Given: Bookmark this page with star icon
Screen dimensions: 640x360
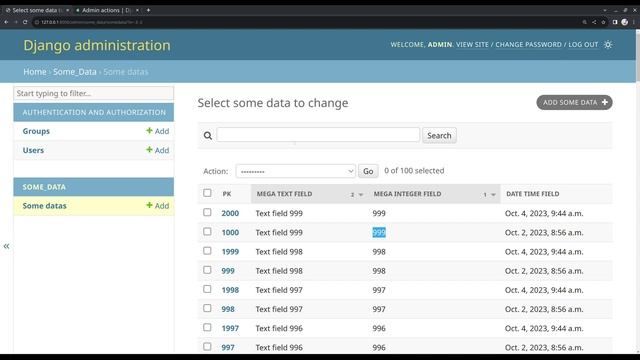Looking at the screenshot, I should coord(603,22).
